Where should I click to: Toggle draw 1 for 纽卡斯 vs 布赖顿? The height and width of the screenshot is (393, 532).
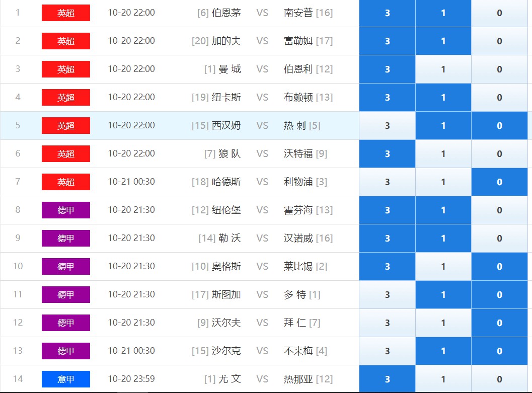[443, 97]
